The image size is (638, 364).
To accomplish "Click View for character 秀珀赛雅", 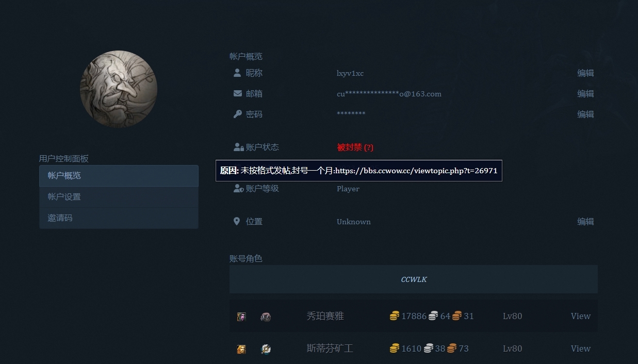I will tap(580, 316).
